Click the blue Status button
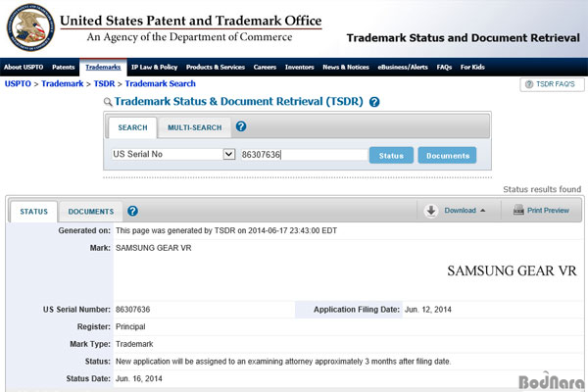This screenshot has width=588, height=392. pyautogui.click(x=391, y=155)
